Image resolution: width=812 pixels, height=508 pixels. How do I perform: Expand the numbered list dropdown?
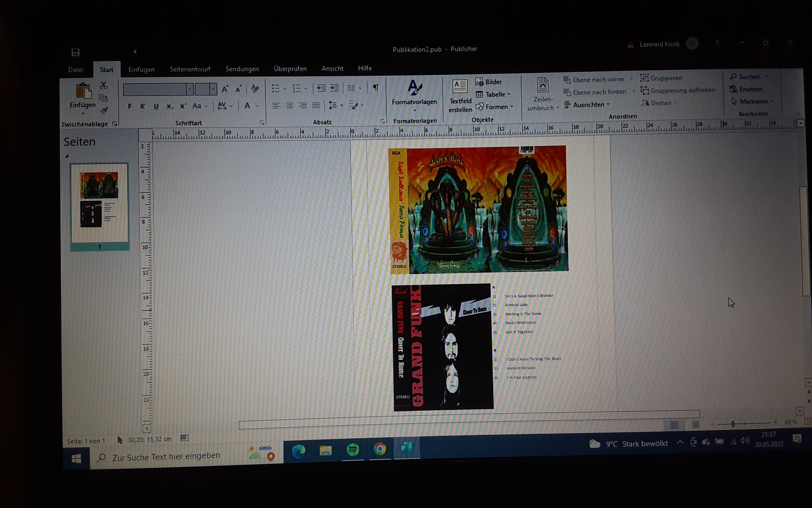[x=306, y=89]
